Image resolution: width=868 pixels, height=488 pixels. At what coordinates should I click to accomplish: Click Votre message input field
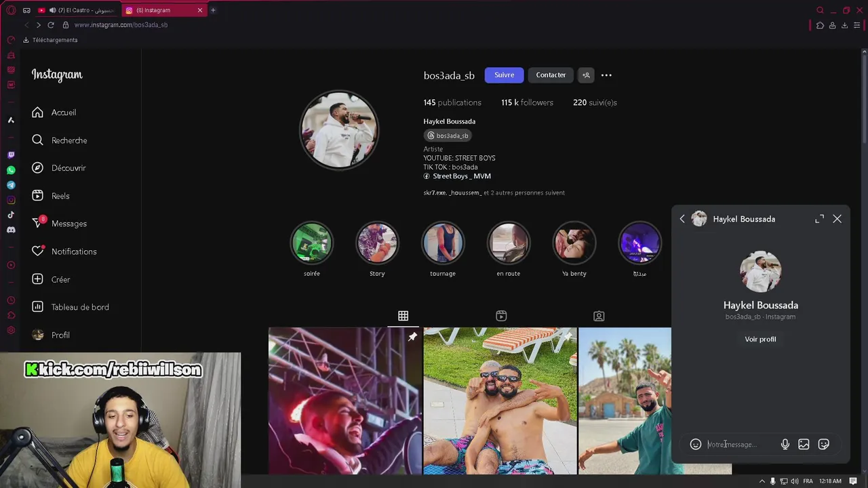[x=741, y=445]
